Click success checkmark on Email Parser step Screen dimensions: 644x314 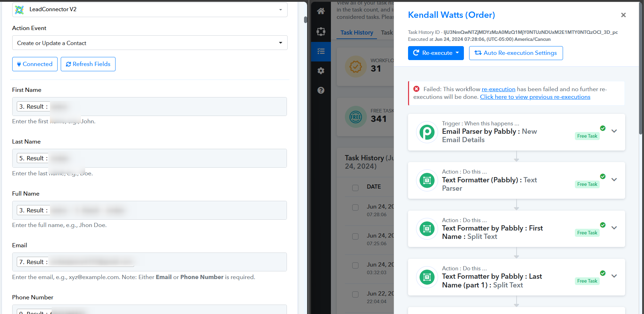pos(603,128)
